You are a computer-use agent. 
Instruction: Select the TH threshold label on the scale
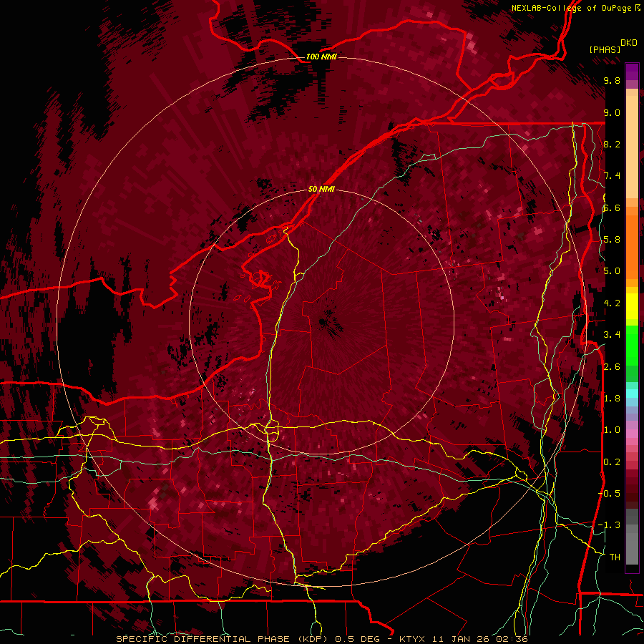click(x=615, y=557)
